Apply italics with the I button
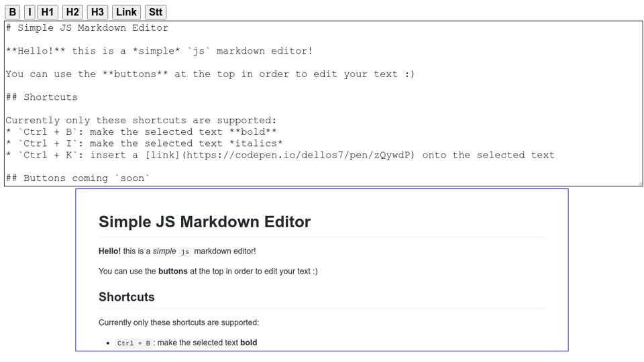 (30, 12)
